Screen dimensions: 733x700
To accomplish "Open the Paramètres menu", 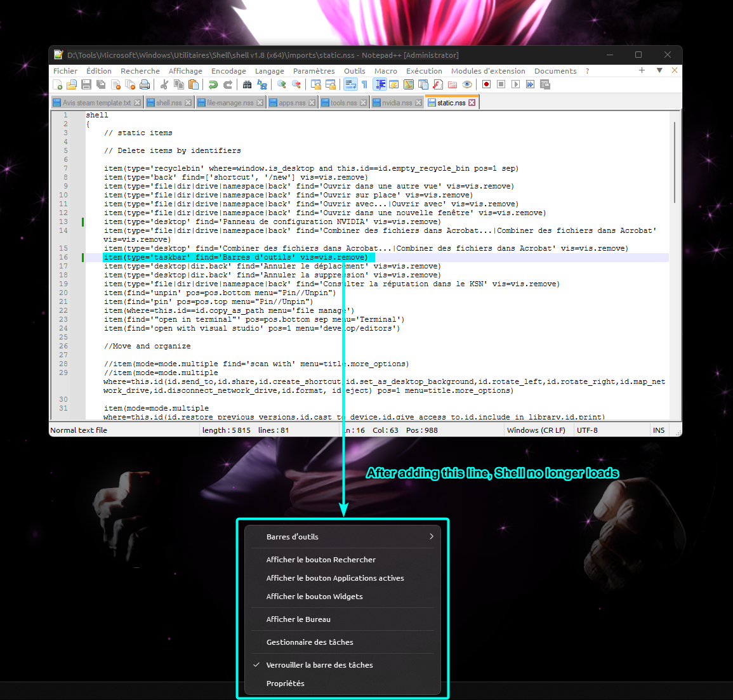I will point(314,71).
